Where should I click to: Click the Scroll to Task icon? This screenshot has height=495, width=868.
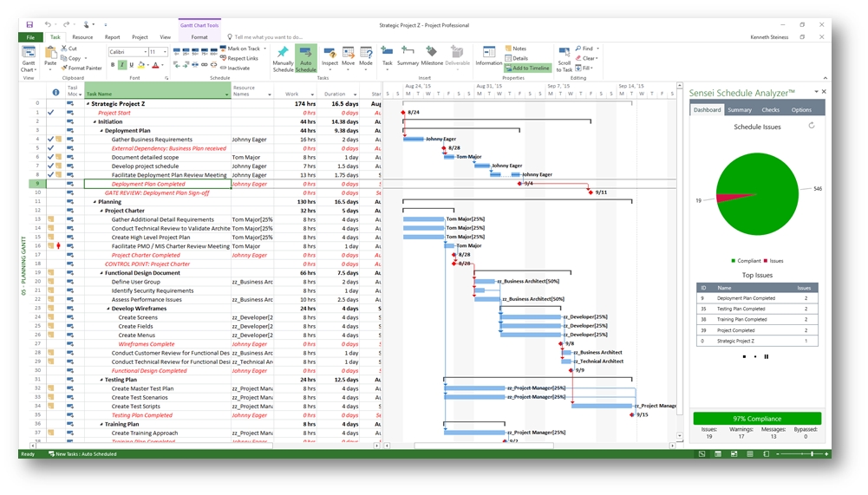click(565, 56)
